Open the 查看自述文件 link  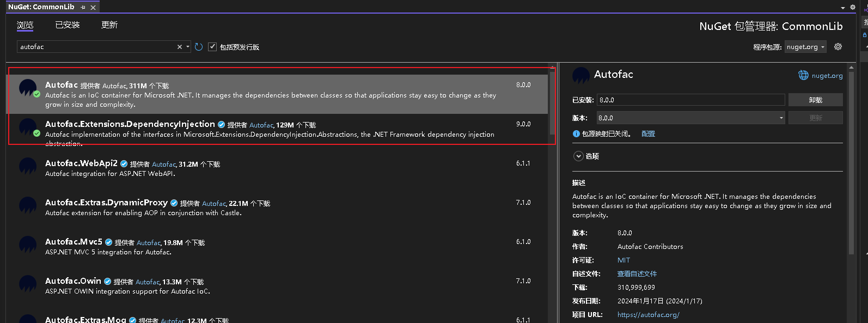[637, 274]
